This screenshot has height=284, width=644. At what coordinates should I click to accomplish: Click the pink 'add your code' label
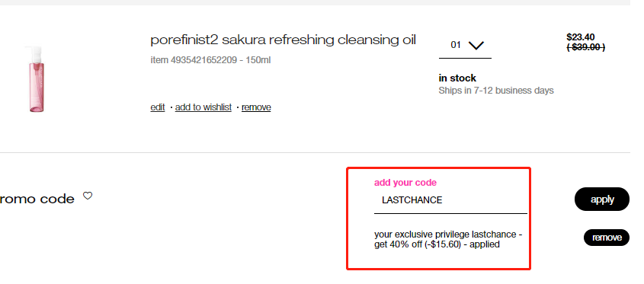point(405,183)
